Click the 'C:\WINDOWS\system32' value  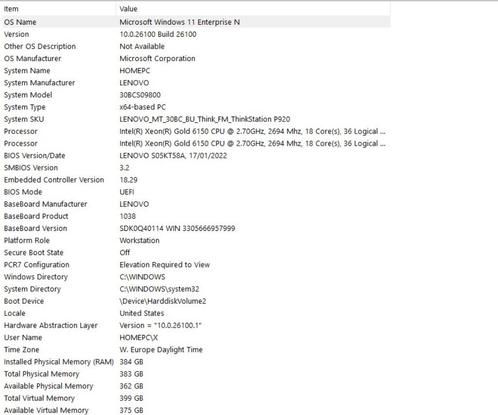click(159, 289)
